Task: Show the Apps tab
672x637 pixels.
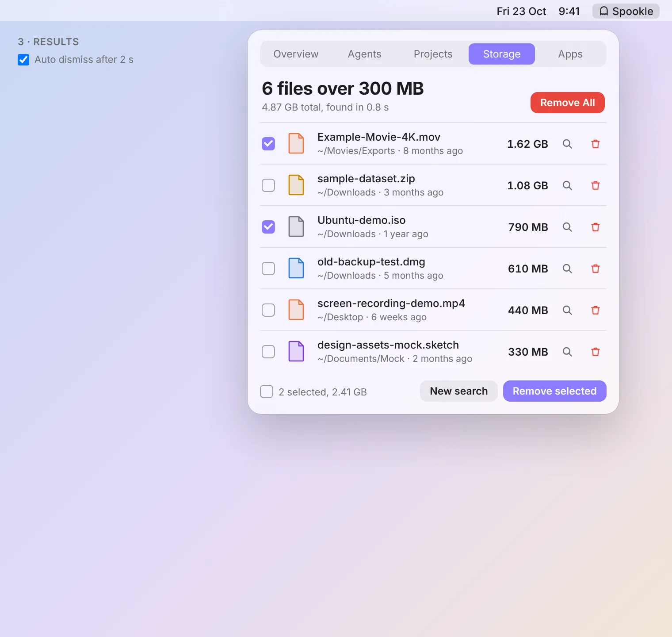Action: point(570,54)
